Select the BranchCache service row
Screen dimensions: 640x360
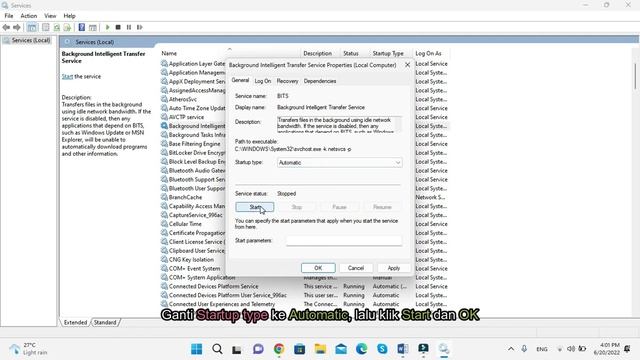coord(185,197)
